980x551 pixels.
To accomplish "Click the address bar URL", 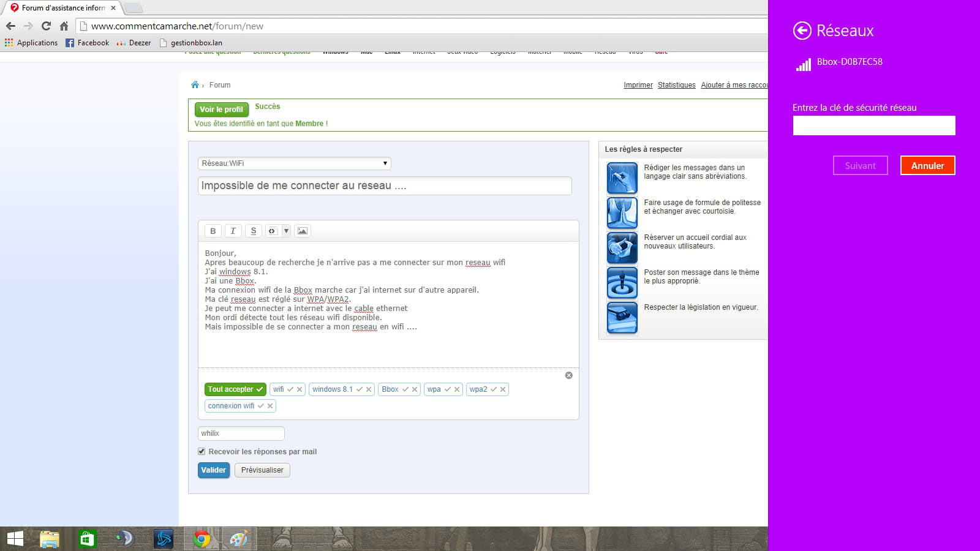I will (x=177, y=26).
